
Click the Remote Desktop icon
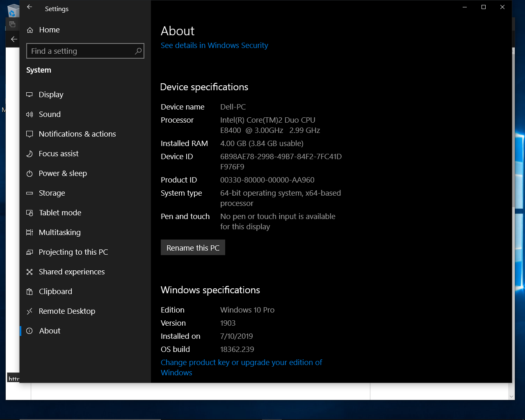point(30,311)
